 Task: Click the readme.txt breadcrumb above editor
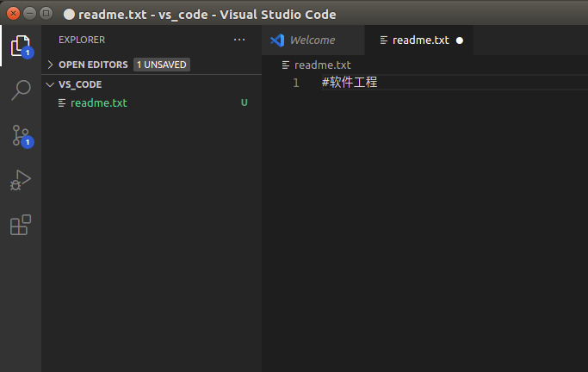tap(322, 65)
